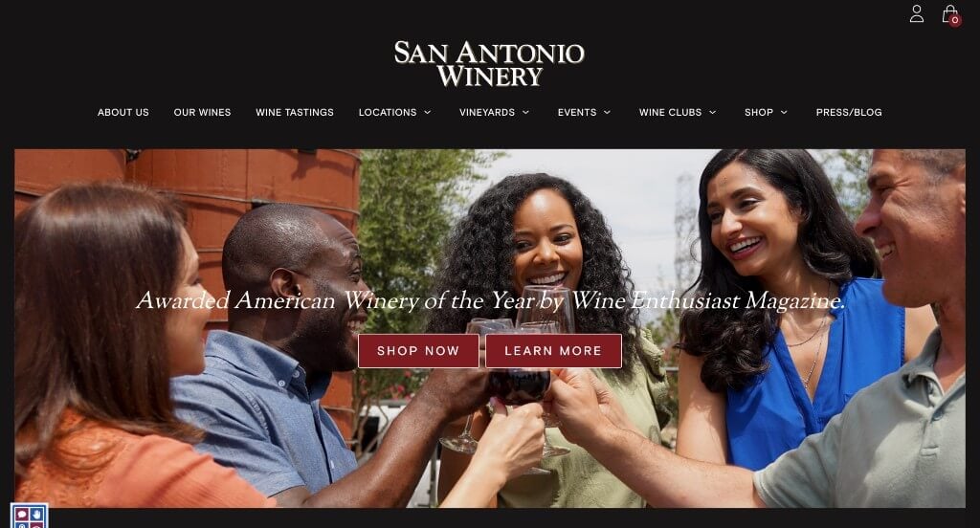Click the Learn More button
The height and width of the screenshot is (528, 980).
point(553,350)
